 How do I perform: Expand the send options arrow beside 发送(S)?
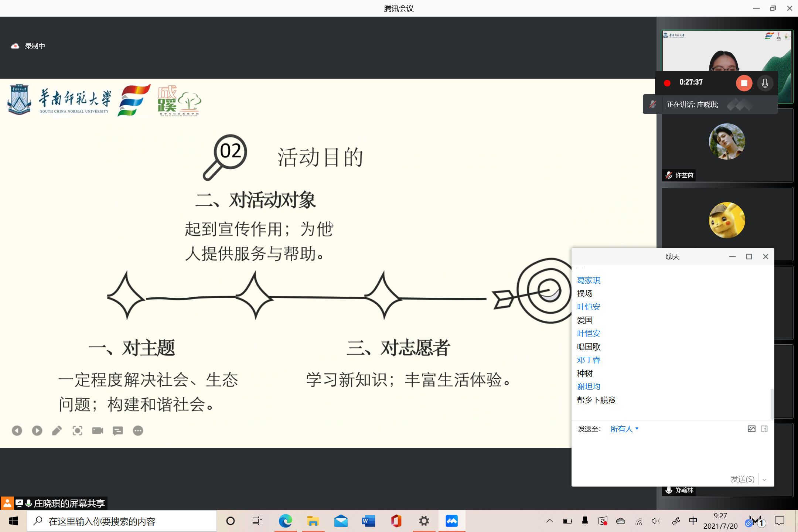click(x=765, y=480)
